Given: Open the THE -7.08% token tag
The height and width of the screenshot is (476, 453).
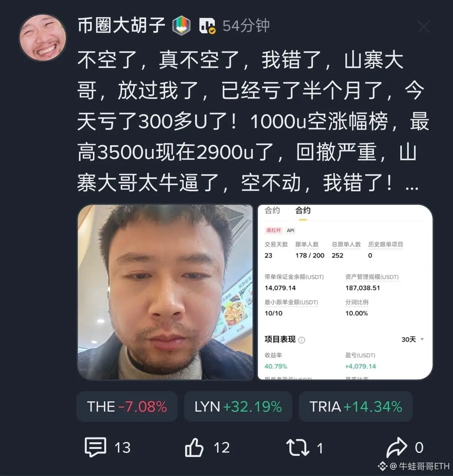Looking at the screenshot, I should 127,406.
